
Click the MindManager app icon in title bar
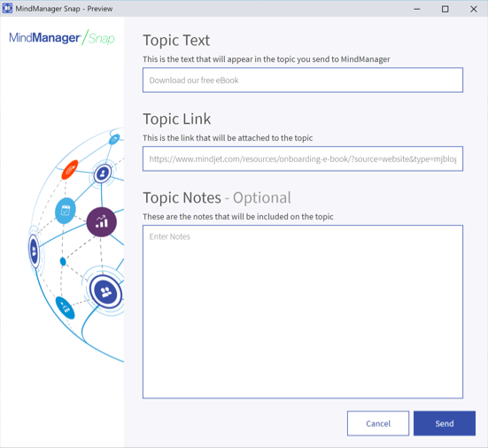click(x=7, y=8)
